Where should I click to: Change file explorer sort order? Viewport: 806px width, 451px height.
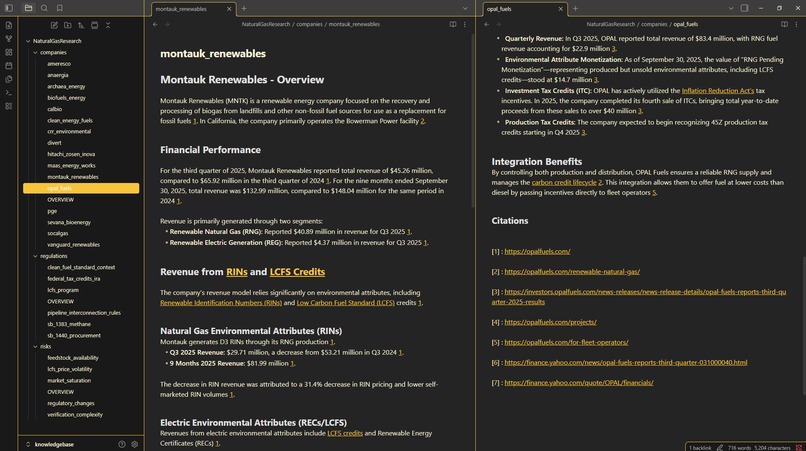(x=81, y=25)
